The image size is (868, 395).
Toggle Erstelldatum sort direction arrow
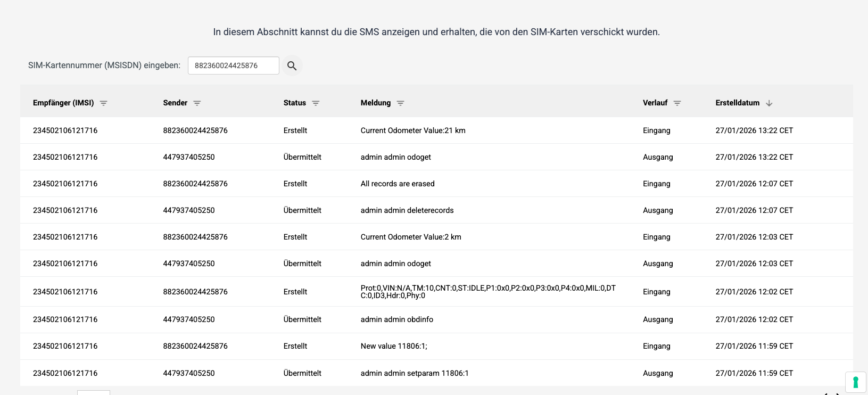coord(769,103)
